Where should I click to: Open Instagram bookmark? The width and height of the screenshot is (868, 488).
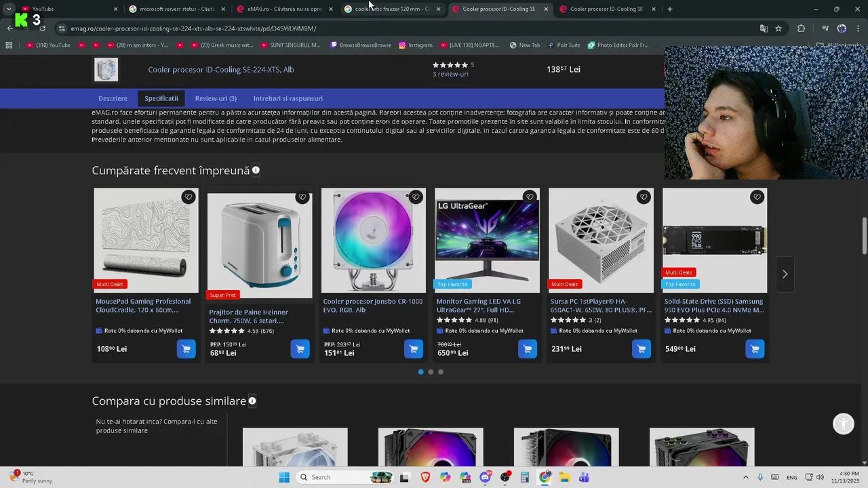click(x=416, y=45)
